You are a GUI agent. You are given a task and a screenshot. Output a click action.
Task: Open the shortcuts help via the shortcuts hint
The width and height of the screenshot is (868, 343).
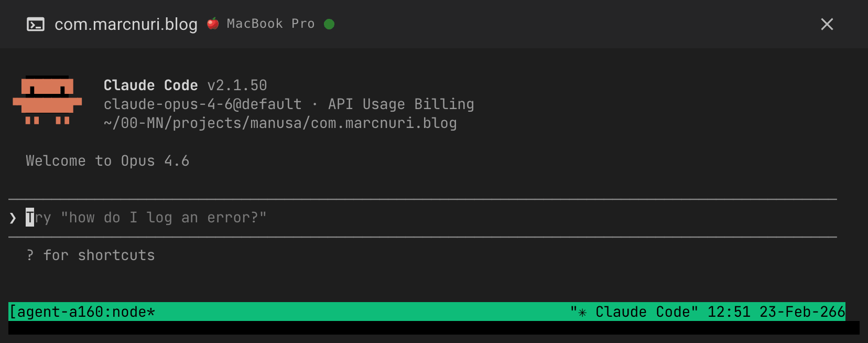pyautogui.click(x=90, y=255)
